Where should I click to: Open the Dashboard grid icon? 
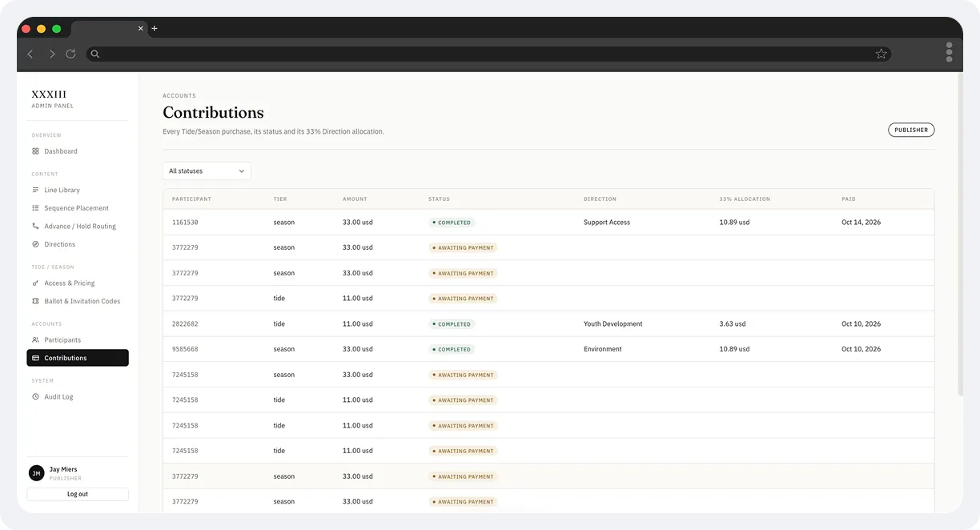35,151
